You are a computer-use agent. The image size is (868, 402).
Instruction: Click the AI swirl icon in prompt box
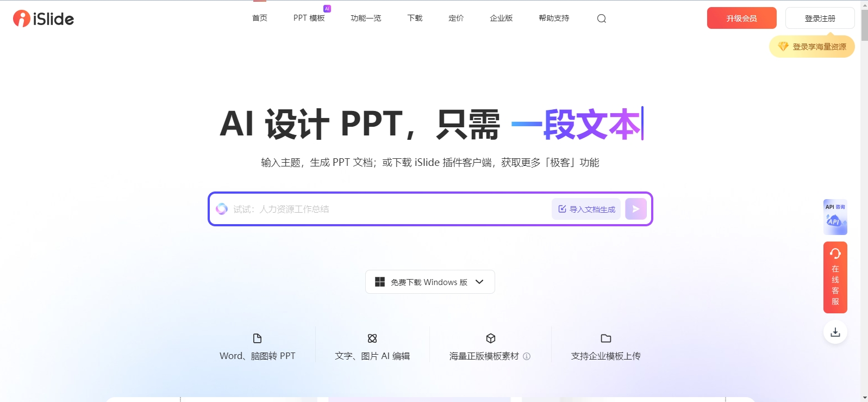pyautogui.click(x=222, y=209)
